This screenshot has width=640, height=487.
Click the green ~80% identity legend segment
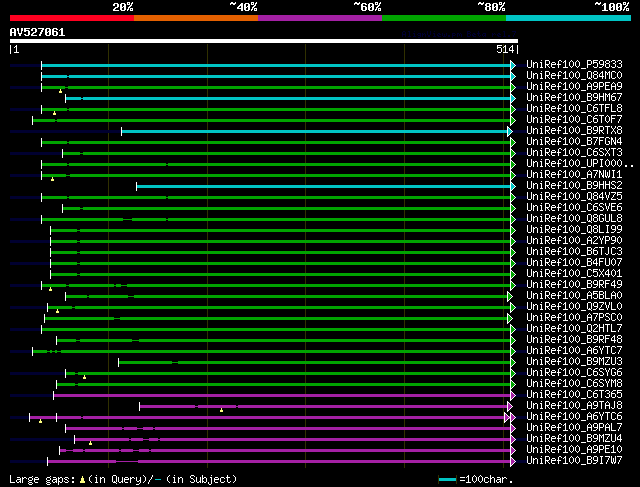444,18
